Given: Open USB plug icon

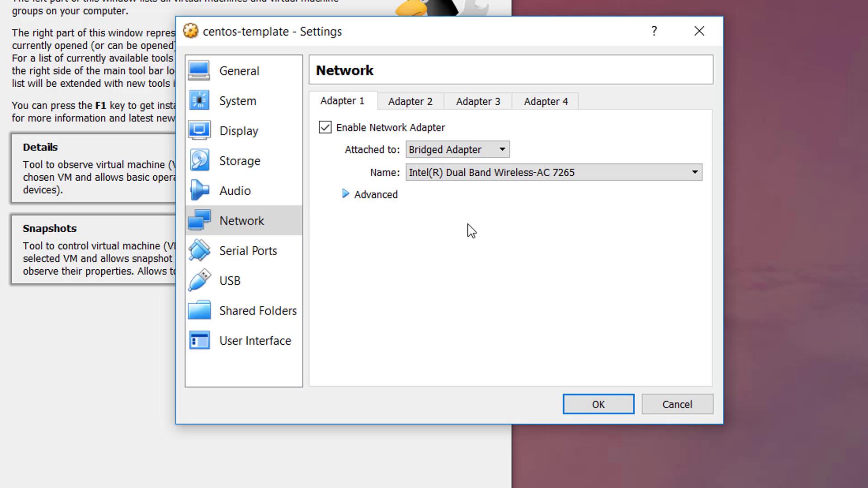Looking at the screenshot, I should [x=199, y=280].
